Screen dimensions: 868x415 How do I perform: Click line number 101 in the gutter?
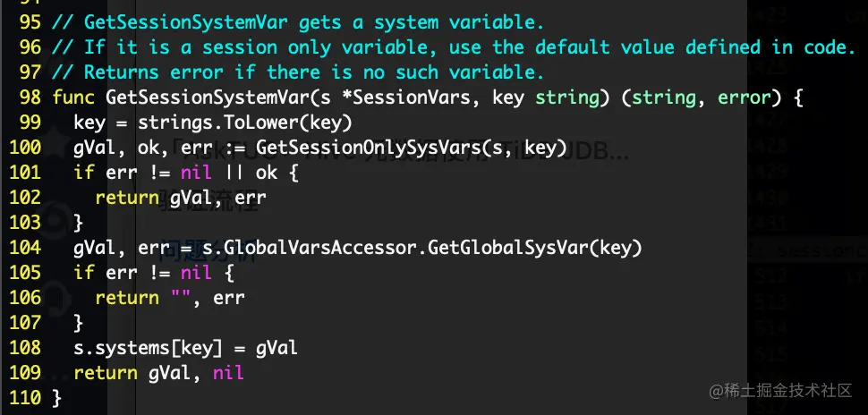point(25,173)
